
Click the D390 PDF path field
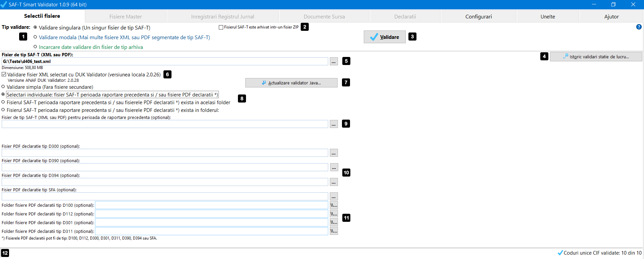[165, 167]
